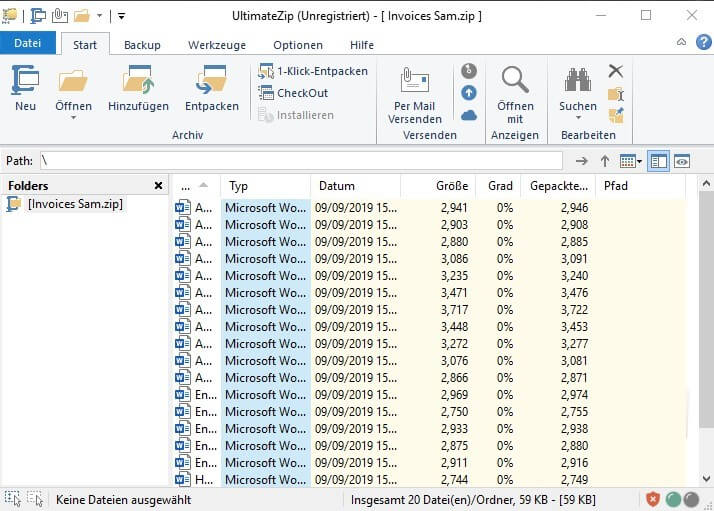Expand the quick access open folder dropdown
This screenshot has width=714, height=511.
coord(99,16)
